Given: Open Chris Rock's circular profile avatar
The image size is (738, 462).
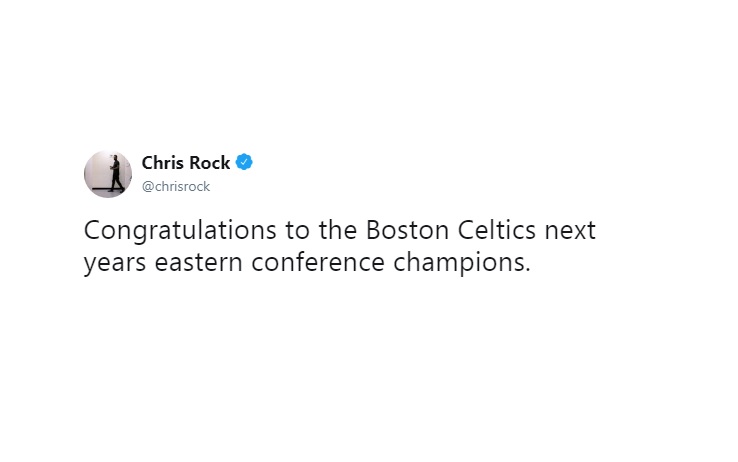Looking at the screenshot, I should [108, 174].
